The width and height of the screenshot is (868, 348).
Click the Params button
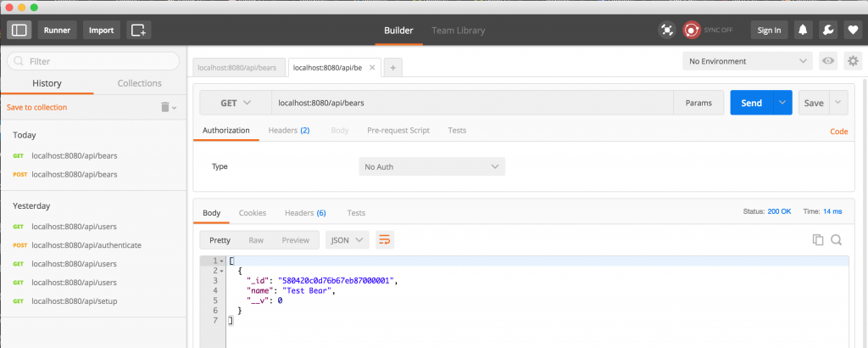pos(698,103)
